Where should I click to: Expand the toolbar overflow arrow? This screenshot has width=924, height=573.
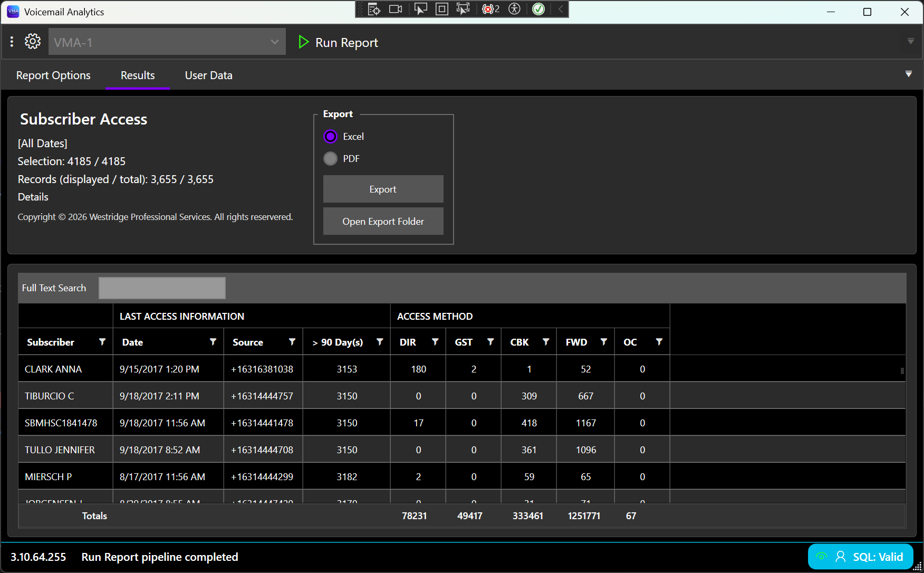pyautogui.click(x=910, y=41)
